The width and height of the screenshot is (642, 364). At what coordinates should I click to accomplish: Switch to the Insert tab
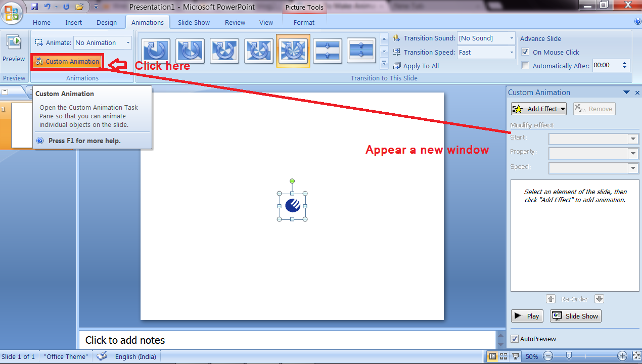pyautogui.click(x=74, y=22)
